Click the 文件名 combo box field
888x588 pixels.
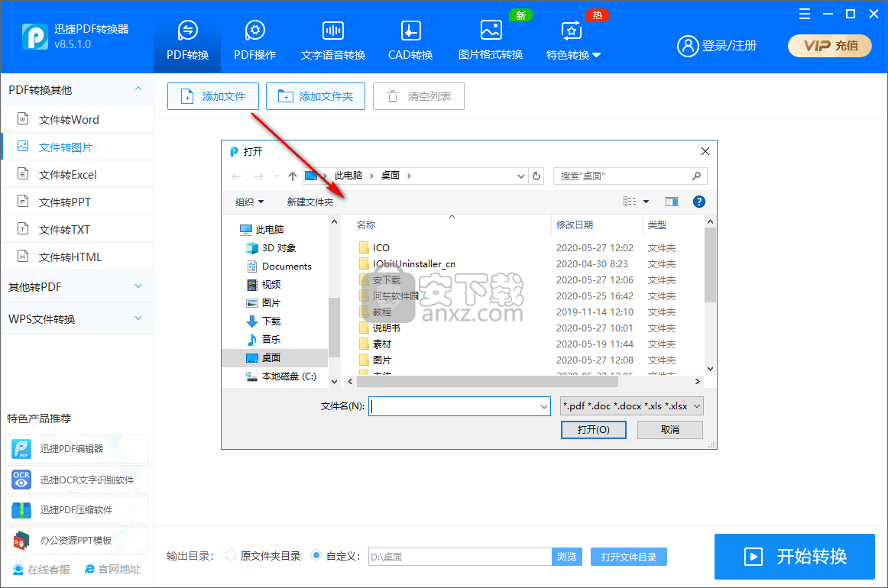pyautogui.click(x=459, y=405)
